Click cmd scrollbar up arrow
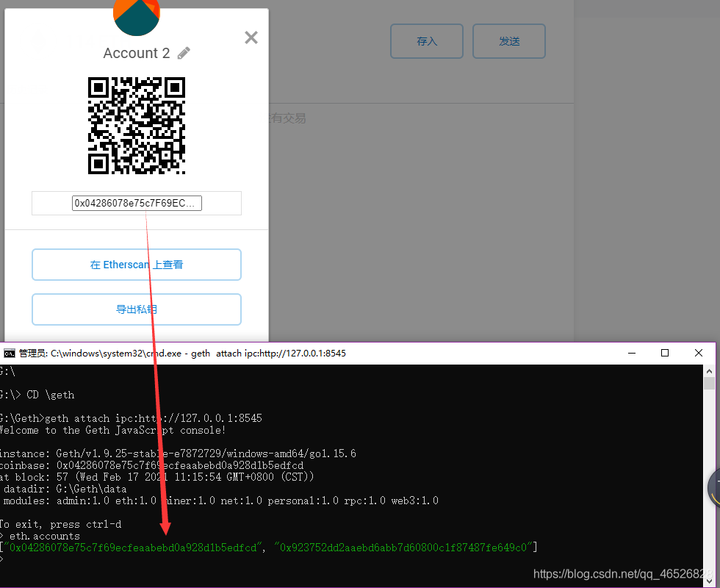Screen dimensions: 720x588 pos(710,370)
